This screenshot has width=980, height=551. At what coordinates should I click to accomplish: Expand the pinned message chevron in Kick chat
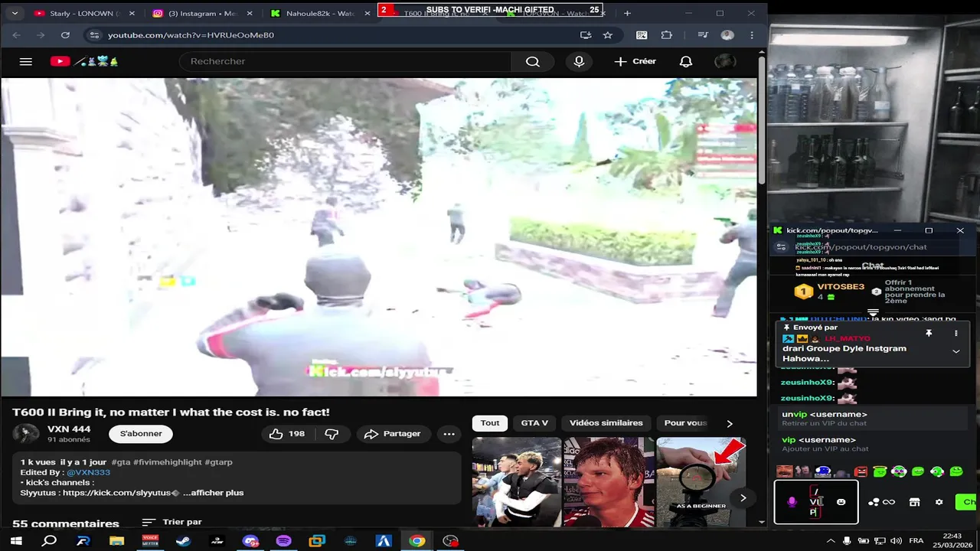pyautogui.click(x=955, y=351)
